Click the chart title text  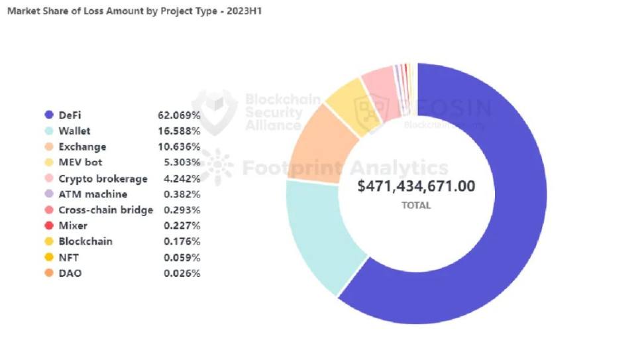pos(134,11)
